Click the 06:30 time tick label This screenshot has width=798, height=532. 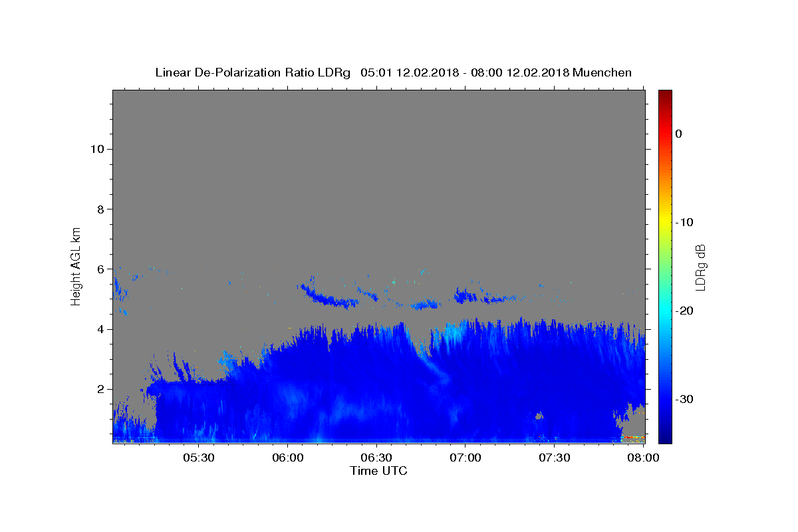click(x=377, y=458)
